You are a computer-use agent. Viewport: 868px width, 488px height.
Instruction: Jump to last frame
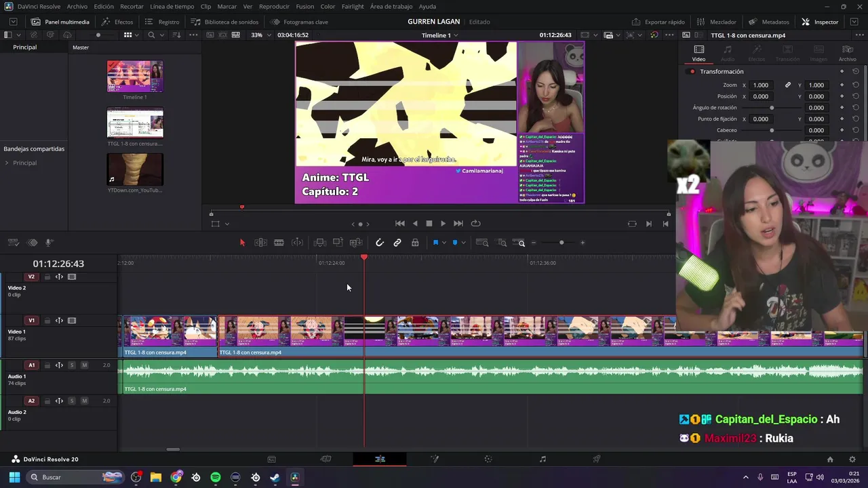458,224
